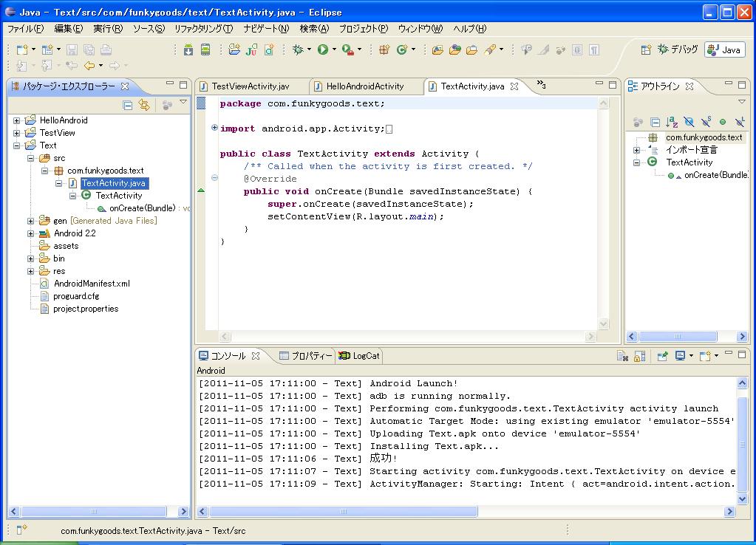Open the Debug button dropdown arrow

pos(309,49)
